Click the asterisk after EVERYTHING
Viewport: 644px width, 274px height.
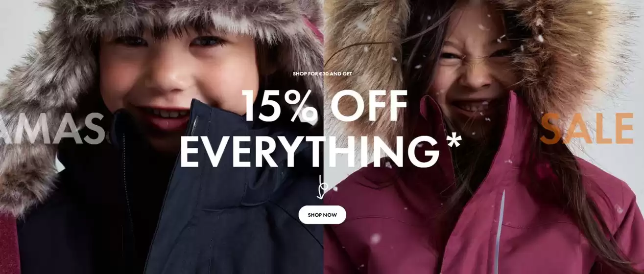(x=454, y=141)
